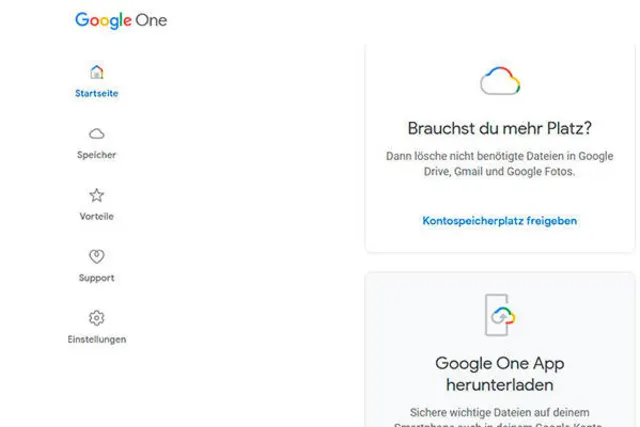Click the Startseite home icon
The height and width of the screenshot is (427, 640).
[x=97, y=72]
